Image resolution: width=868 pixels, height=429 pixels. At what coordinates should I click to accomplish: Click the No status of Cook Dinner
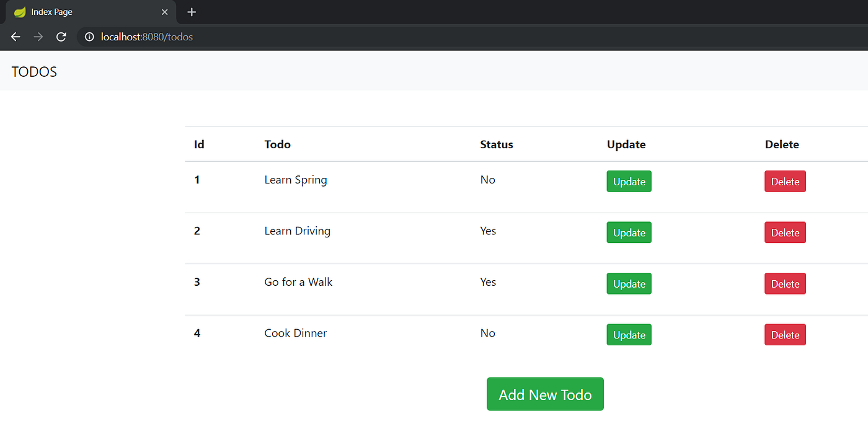pos(488,333)
